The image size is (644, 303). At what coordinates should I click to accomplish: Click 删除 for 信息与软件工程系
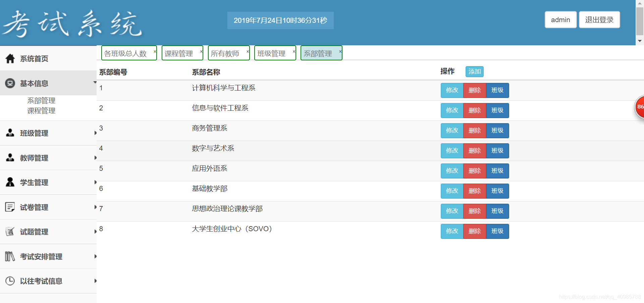click(x=475, y=110)
